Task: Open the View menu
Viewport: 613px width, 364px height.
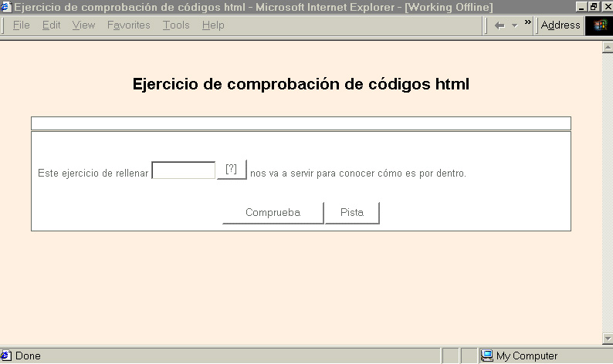Action: (x=83, y=25)
